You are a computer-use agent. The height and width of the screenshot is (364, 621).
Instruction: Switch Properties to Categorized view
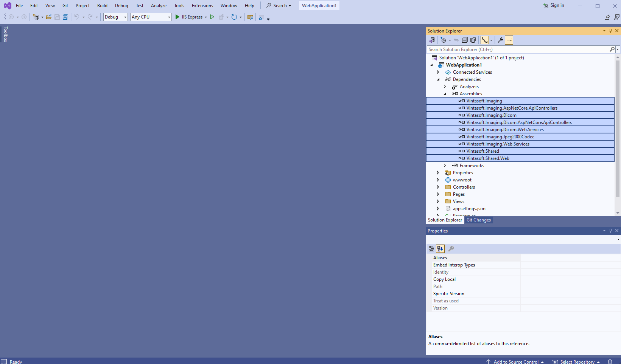click(x=431, y=249)
